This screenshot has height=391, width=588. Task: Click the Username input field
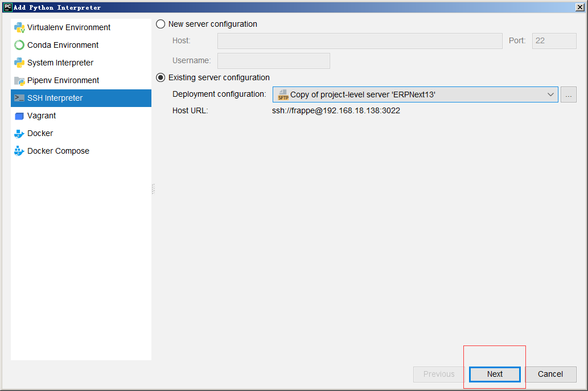[274, 61]
